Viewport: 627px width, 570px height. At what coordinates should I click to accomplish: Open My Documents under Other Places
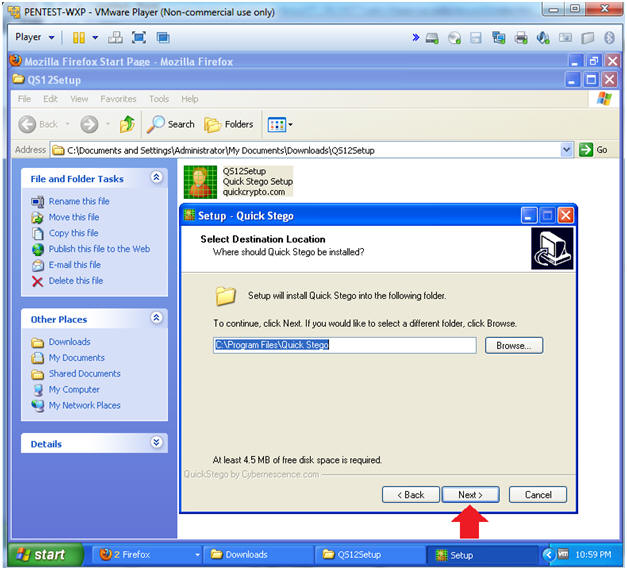click(76, 358)
